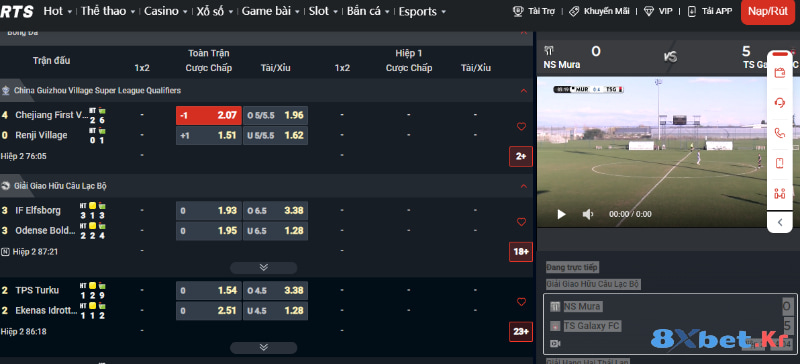Open the wallet icon in floating sidebar
Viewport: 800px width, 364px height.
coord(779,73)
